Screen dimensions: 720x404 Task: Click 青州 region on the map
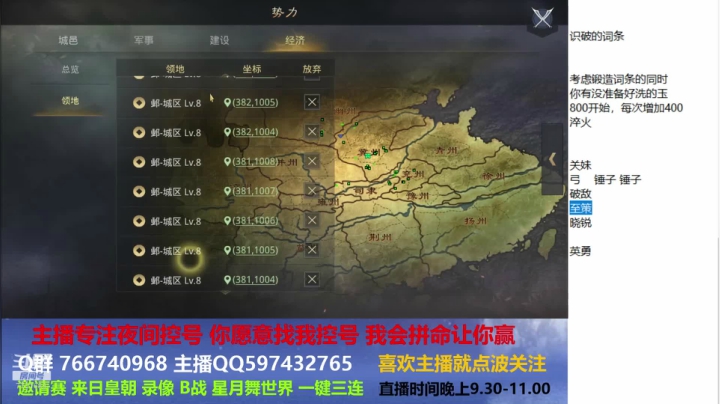(x=446, y=150)
